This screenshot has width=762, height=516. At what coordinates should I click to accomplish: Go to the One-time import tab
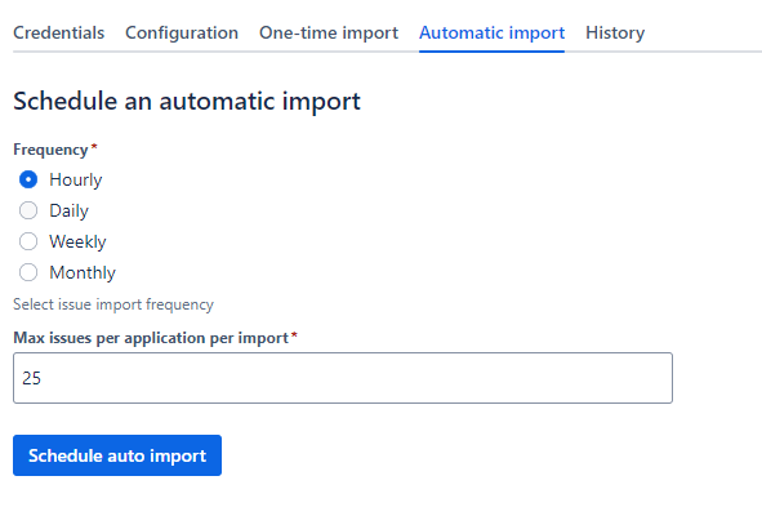coord(328,33)
